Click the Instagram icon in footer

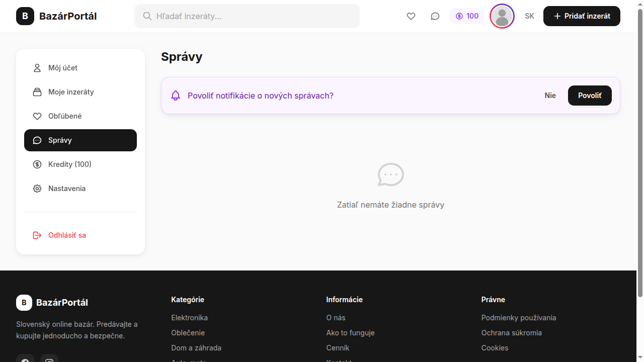click(49, 359)
